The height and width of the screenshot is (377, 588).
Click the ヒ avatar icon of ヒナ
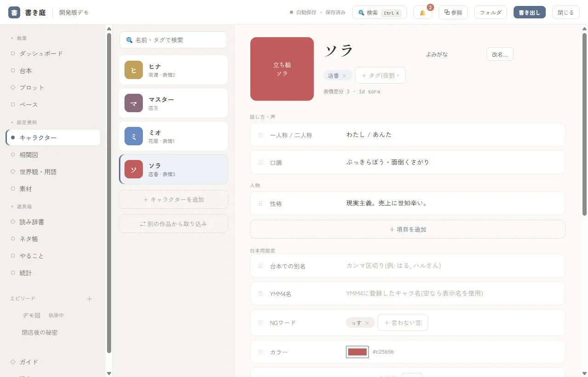[x=134, y=70]
